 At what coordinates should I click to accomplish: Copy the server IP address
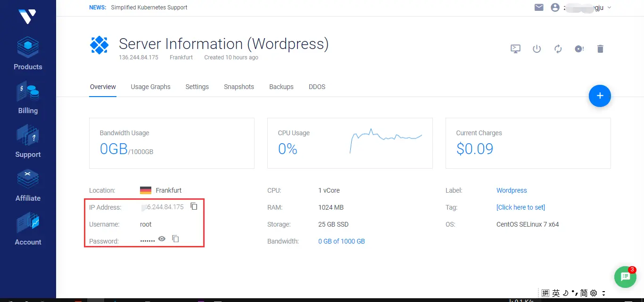[194, 206]
